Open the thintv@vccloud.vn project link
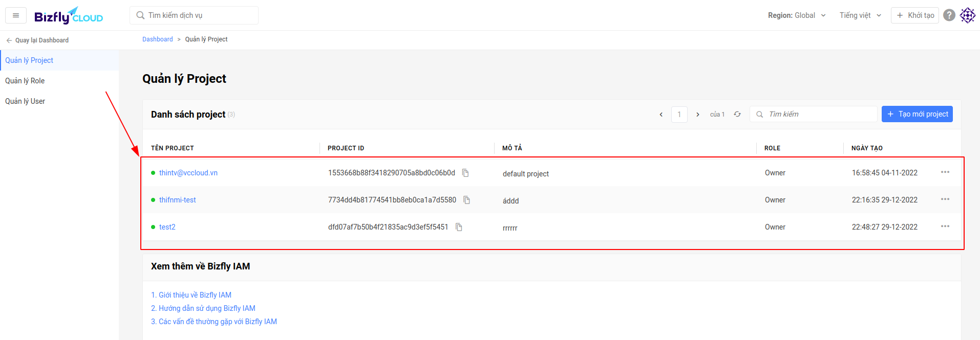Image resolution: width=980 pixels, height=340 pixels. pyautogui.click(x=188, y=173)
